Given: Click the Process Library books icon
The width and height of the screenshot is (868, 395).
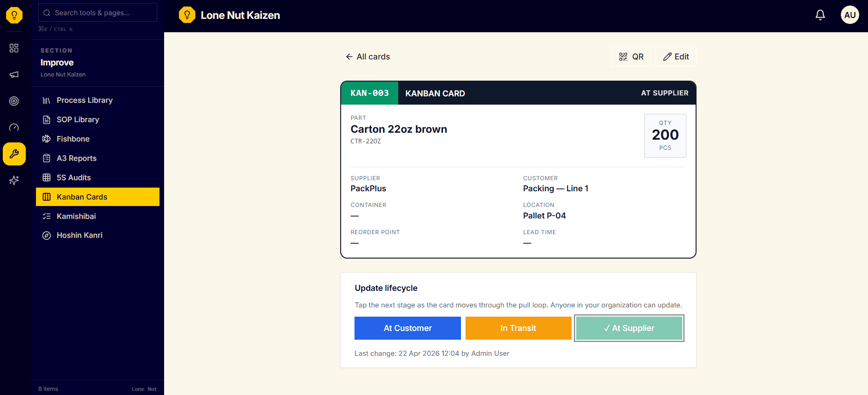Looking at the screenshot, I should coord(47,100).
